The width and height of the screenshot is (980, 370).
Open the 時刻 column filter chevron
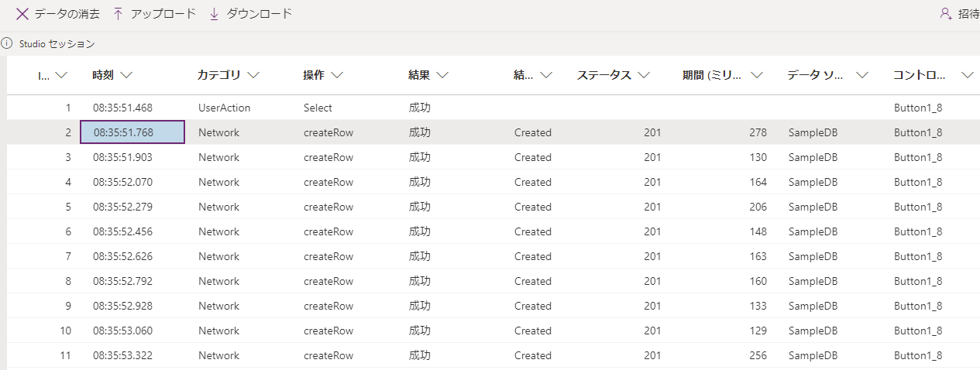126,75
